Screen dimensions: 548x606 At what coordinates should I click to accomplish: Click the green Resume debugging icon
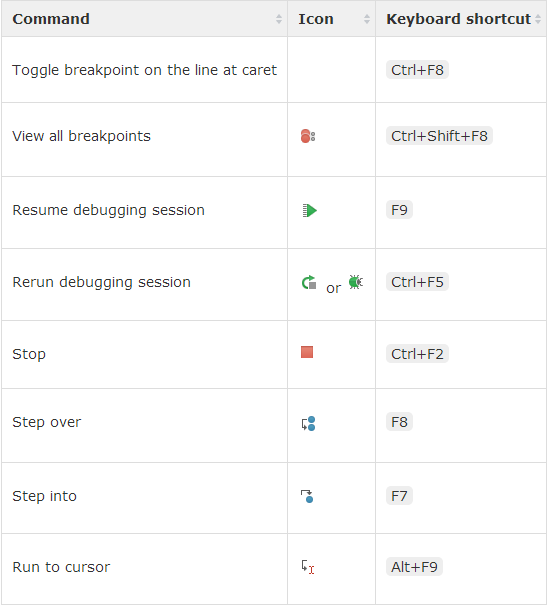pyautogui.click(x=310, y=211)
